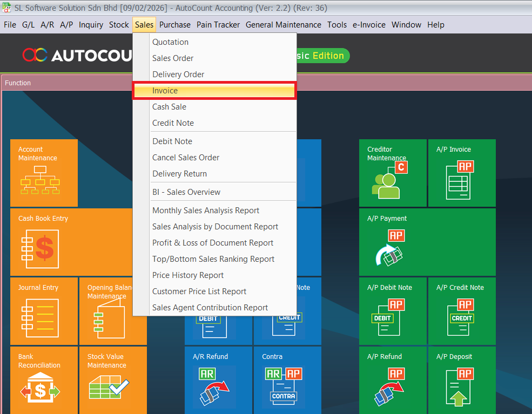Expand the General Maintenance menu
Viewport: 532px width, 414px height.
[x=283, y=25]
